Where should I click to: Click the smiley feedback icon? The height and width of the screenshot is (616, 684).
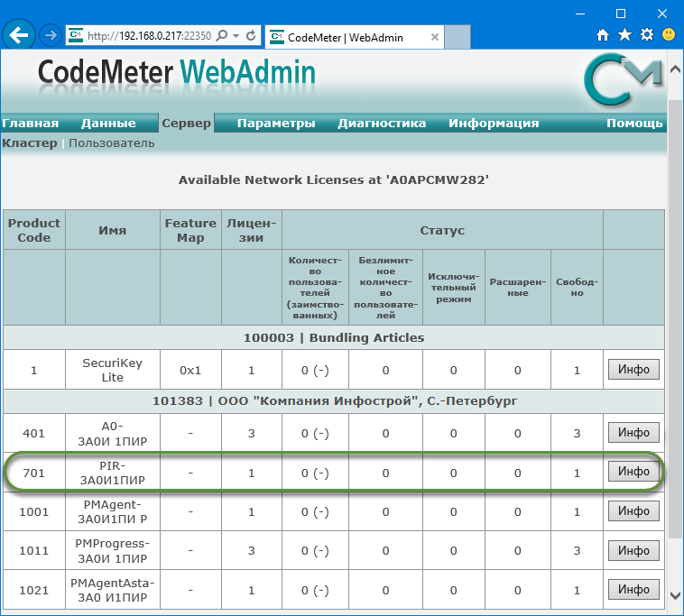point(669,35)
